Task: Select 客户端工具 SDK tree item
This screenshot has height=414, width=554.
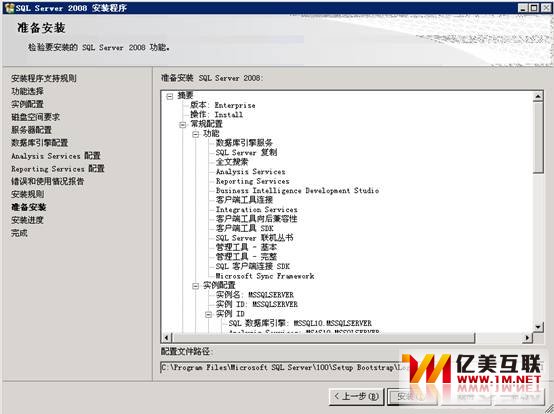Action: (244, 229)
